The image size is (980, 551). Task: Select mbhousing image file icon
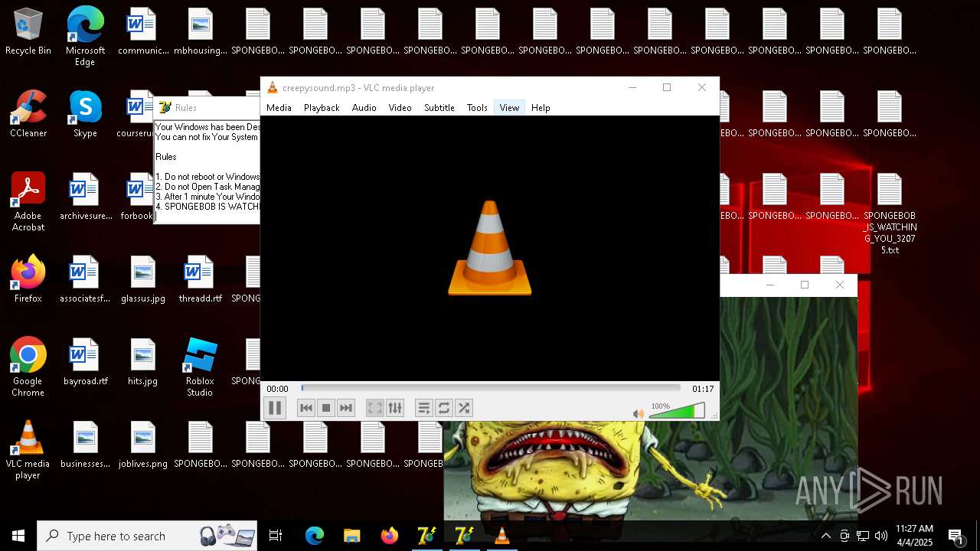pyautogui.click(x=200, y=32)
